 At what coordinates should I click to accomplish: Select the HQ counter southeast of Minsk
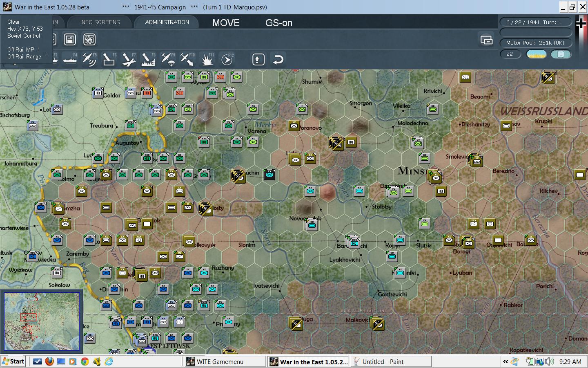click(441, 191)
